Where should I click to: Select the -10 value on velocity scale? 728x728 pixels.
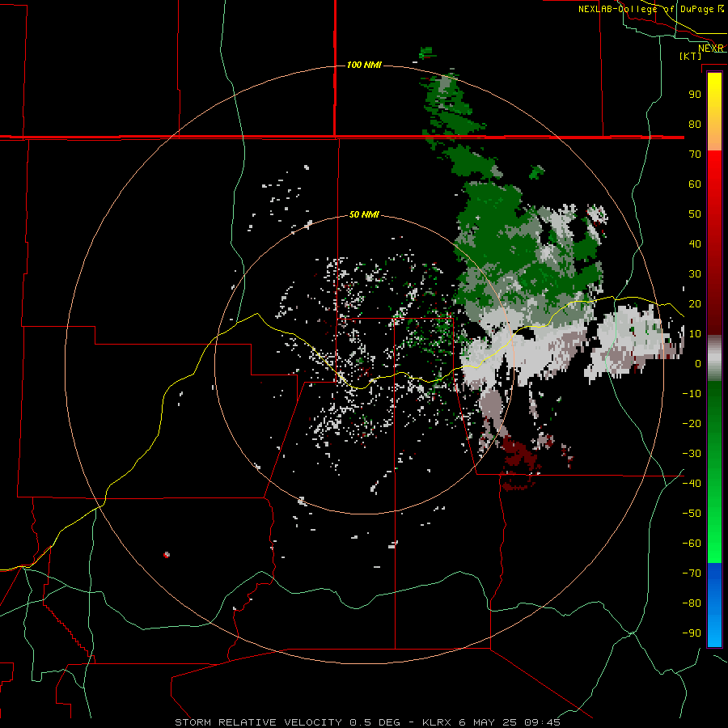point(692,394)
